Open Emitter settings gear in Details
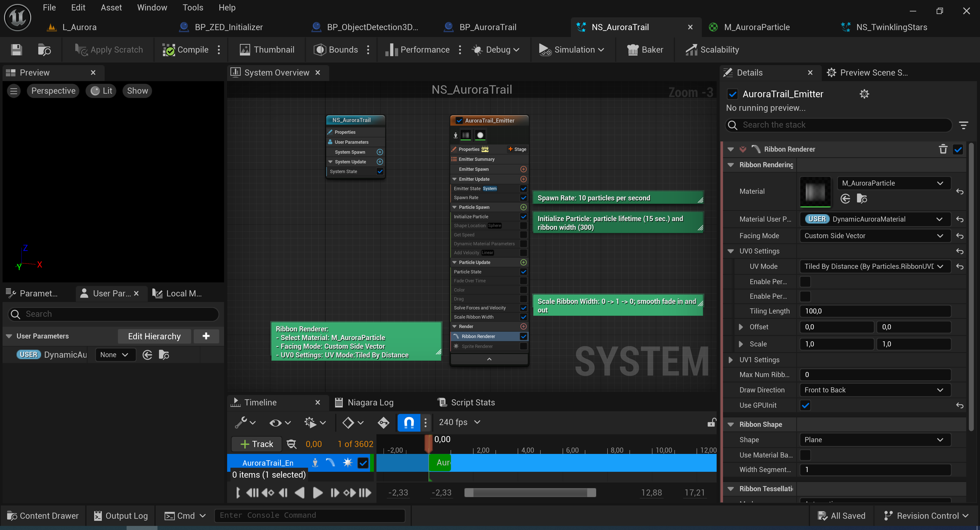Image resolution: width=980 pixels, height=530 pixels. tap(864, 94)
